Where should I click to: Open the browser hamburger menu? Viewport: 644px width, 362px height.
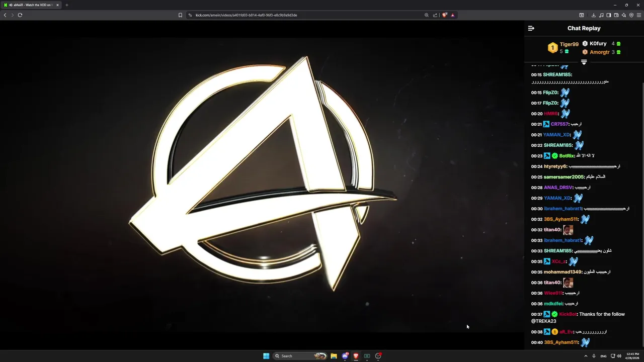639,15
